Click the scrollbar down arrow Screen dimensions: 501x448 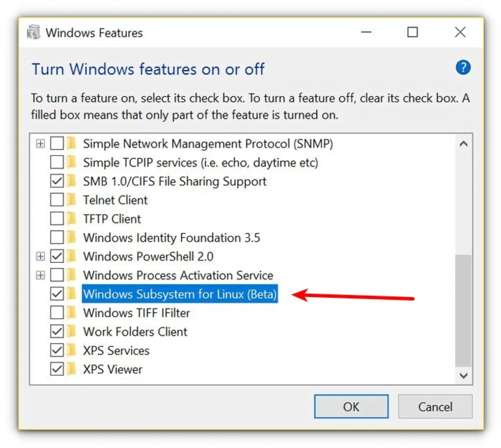pos(464,376)
